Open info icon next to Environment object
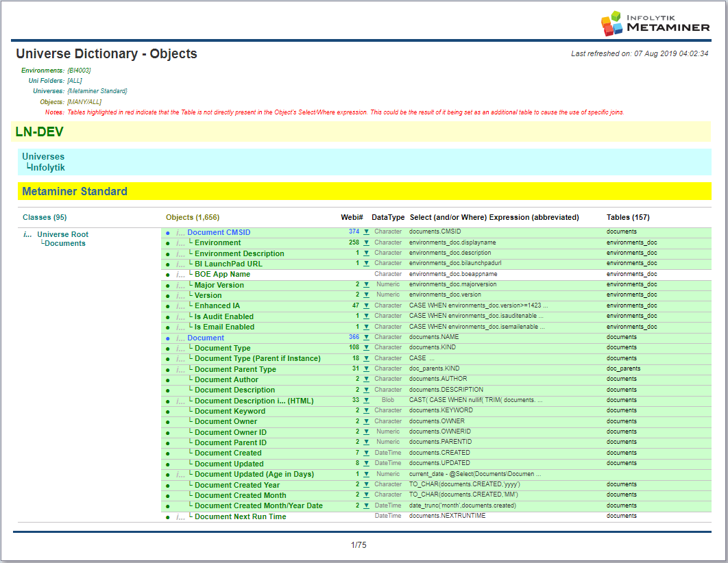 pyautogui.click(x=180, y=243)
